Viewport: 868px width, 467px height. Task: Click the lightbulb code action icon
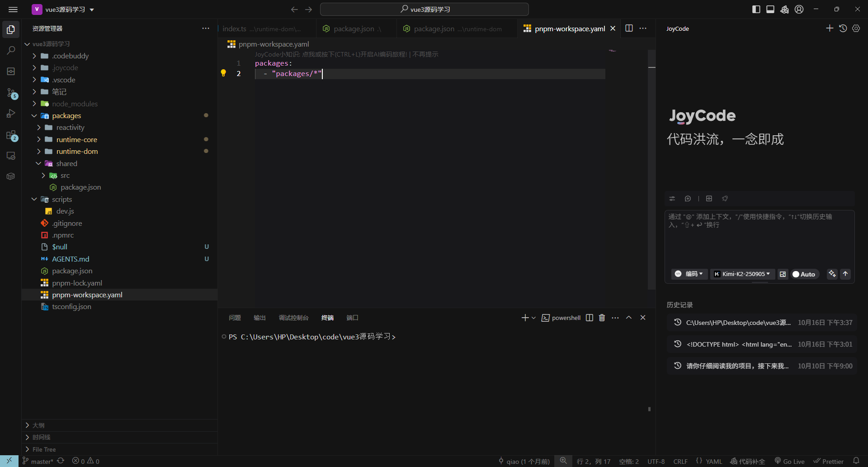[223, 73]
